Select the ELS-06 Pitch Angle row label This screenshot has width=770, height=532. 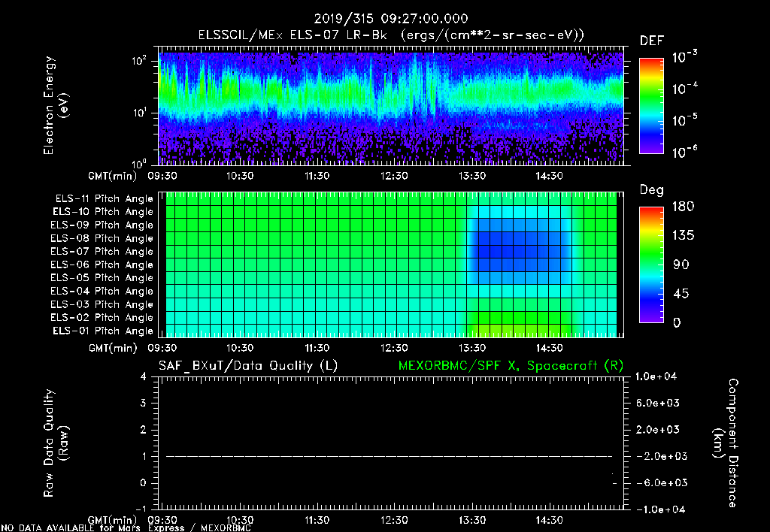tap(102, 265)
